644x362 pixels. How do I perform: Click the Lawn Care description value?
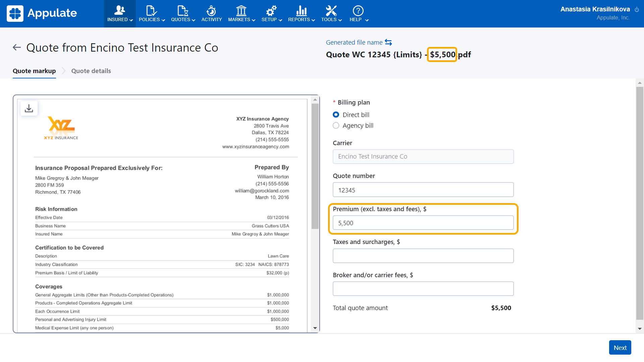(278, 256)
